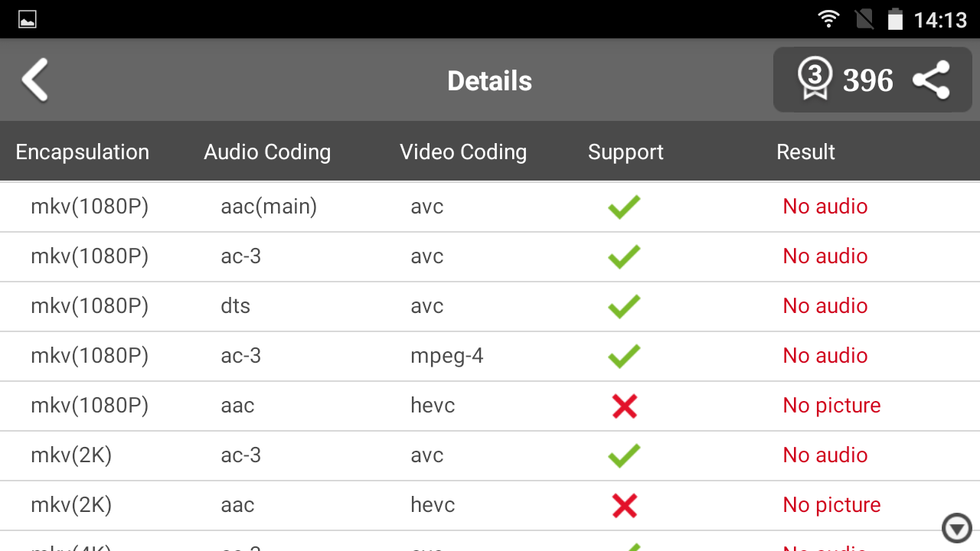The image size is (980, 551).
Task: Go back using the left arrow
Action: tap(35, 80)
